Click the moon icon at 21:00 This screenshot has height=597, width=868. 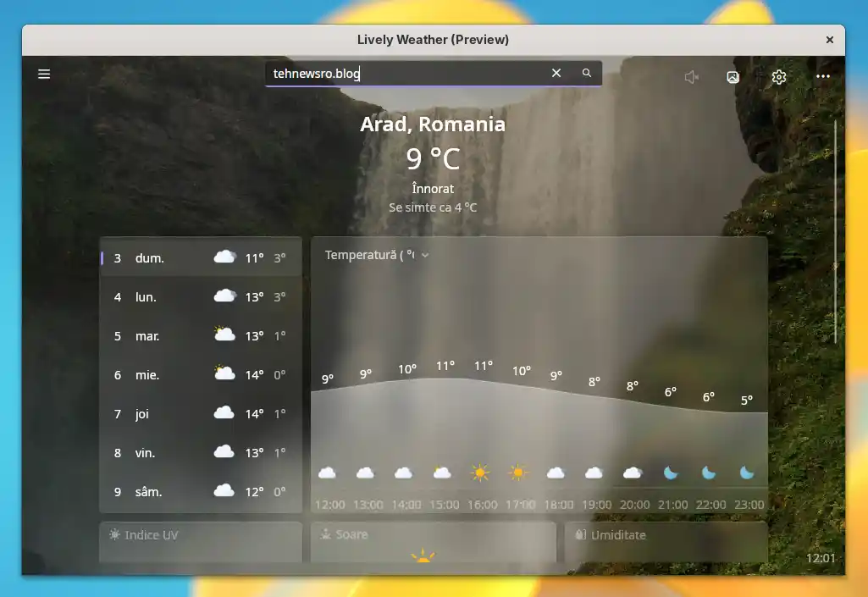pyautogui.click(x=671, y=473)
